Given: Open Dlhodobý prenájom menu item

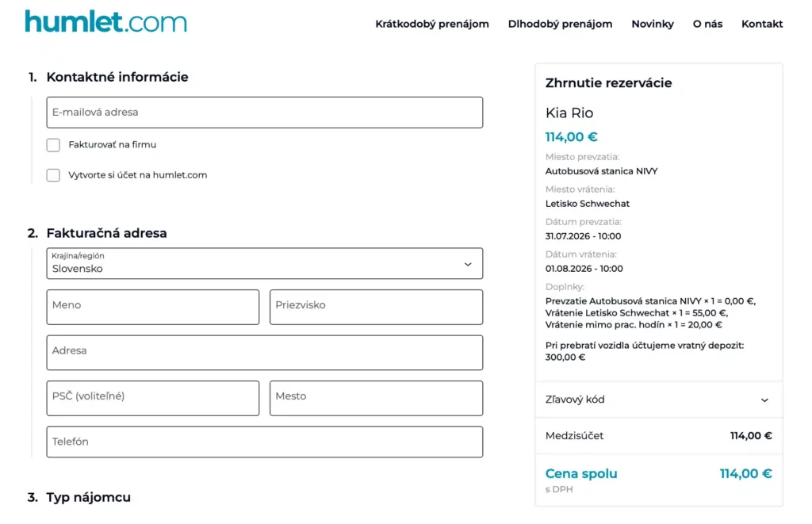Looking at the screenshot, I should [x=560, y=24].
